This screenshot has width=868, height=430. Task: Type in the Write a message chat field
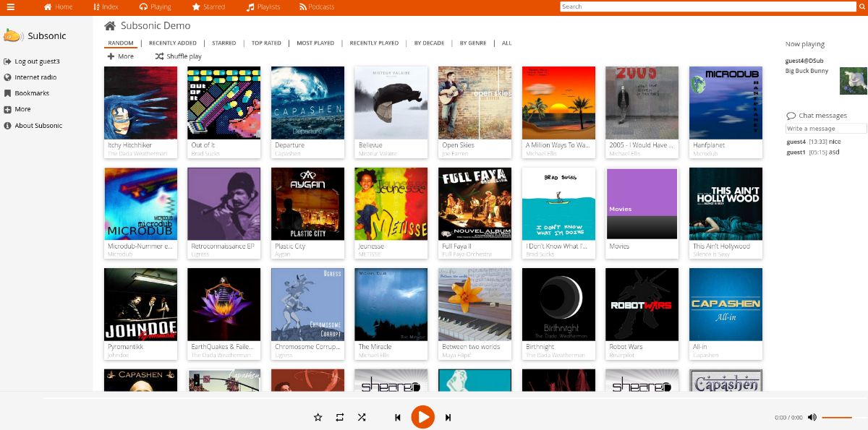pos(825,128)
